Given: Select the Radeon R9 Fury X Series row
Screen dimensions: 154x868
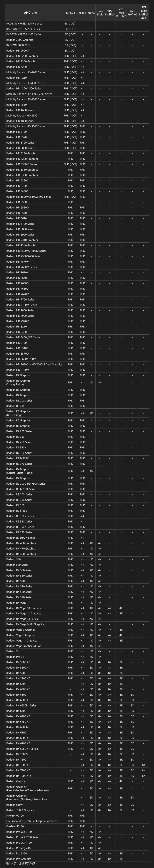Looking at the screenshot, I should tap(21, 538).
